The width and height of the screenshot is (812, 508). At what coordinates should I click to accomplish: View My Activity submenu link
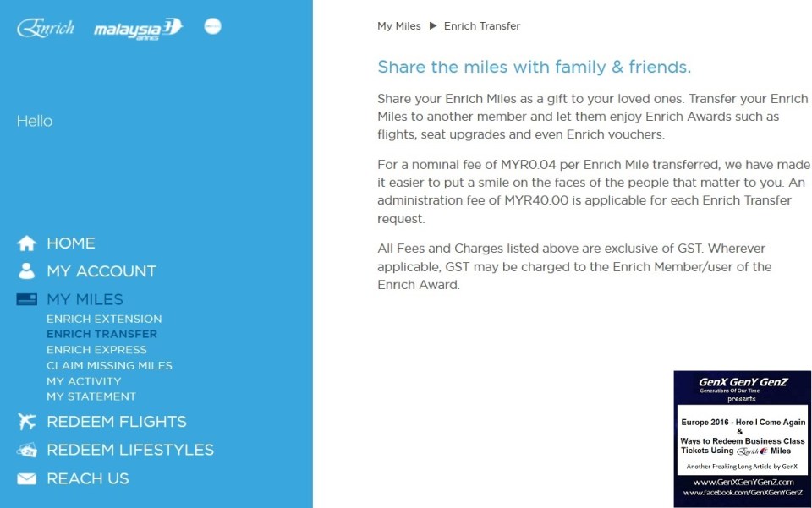84,381
